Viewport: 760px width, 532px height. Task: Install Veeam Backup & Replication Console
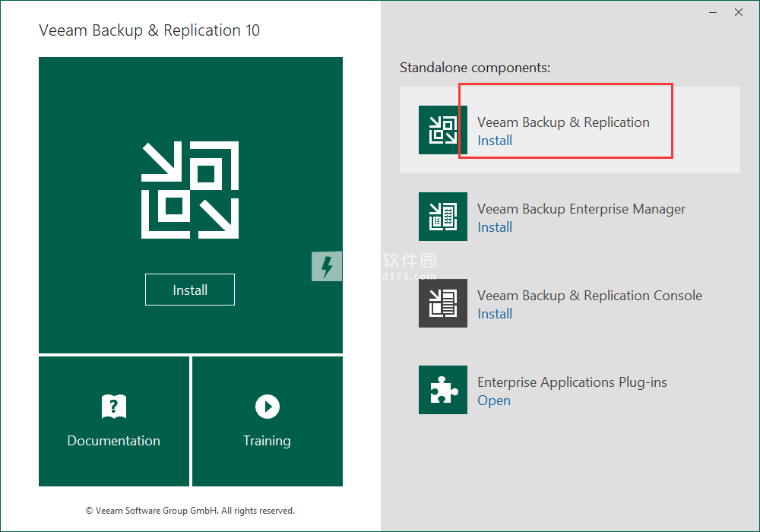pos(495,314)
